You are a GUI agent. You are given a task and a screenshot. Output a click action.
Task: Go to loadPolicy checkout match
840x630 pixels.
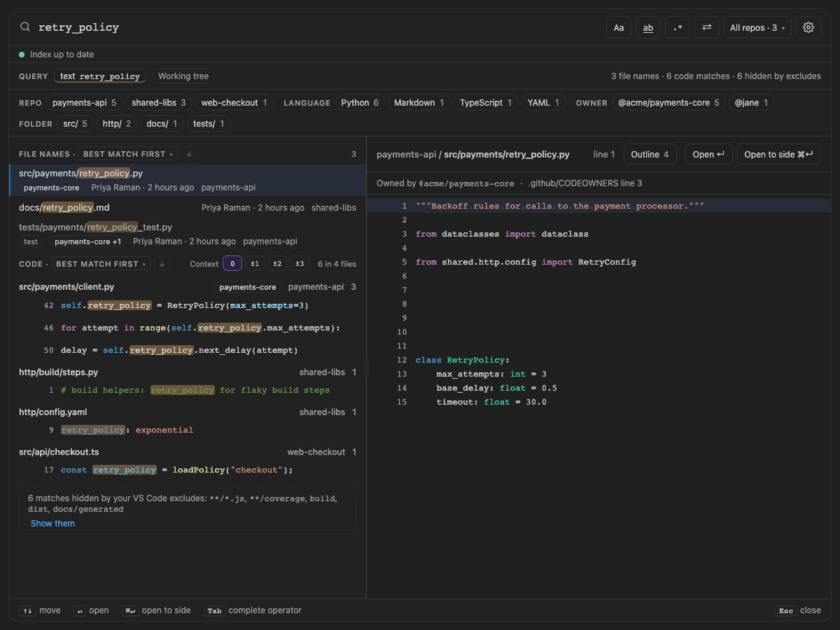pos(188,470)
